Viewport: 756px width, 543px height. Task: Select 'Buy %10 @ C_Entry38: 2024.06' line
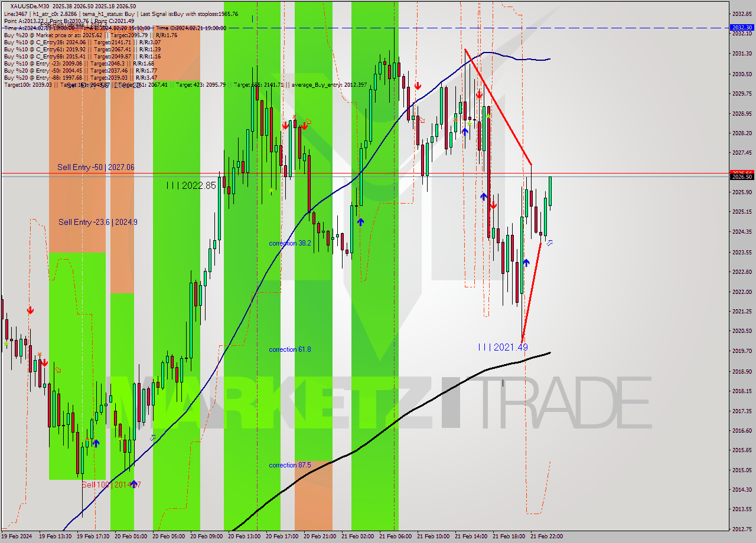(82, 42)
